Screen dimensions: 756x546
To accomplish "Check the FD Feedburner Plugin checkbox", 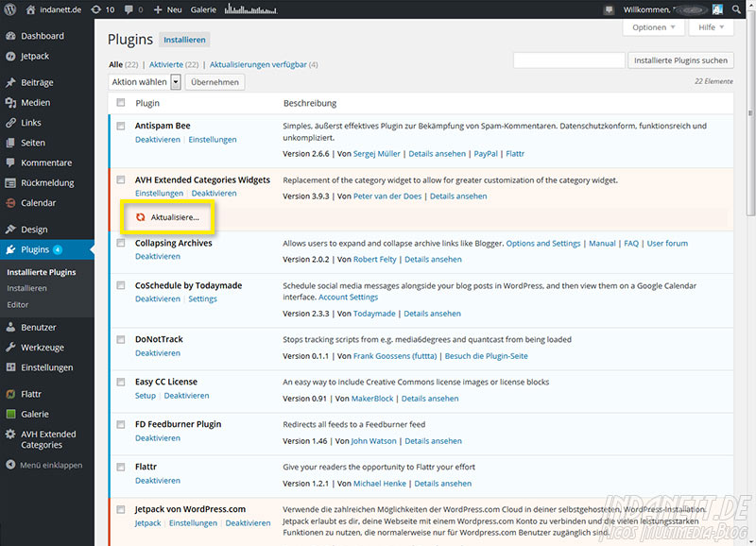I will pos(121,424).
